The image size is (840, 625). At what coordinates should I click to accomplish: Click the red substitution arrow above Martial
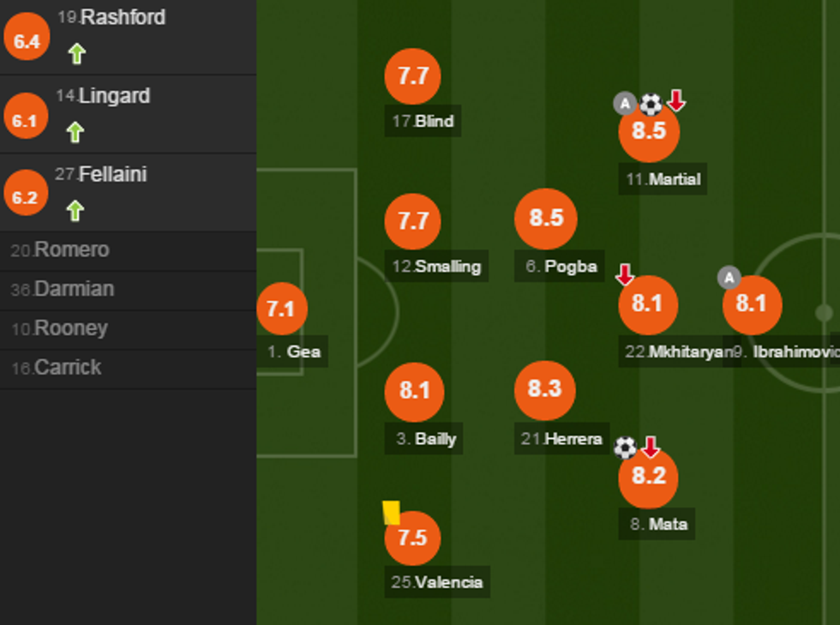(x=676, y=100)
